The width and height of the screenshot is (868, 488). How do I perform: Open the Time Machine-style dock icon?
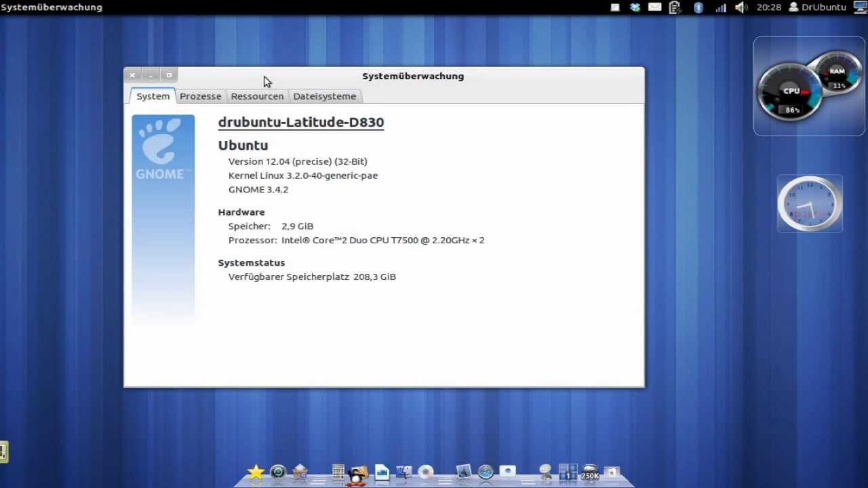click(278, 472)
